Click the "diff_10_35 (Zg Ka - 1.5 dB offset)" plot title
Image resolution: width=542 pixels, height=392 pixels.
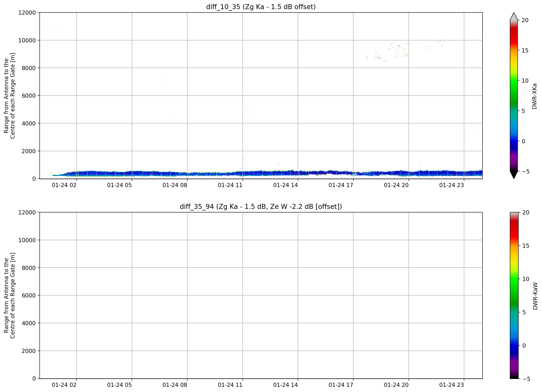point(261,7)
